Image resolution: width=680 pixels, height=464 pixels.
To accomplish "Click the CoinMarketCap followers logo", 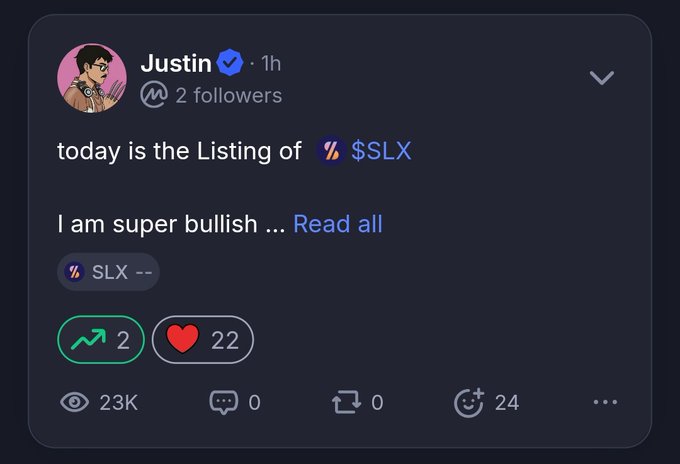I will click(x=154, y=95).
